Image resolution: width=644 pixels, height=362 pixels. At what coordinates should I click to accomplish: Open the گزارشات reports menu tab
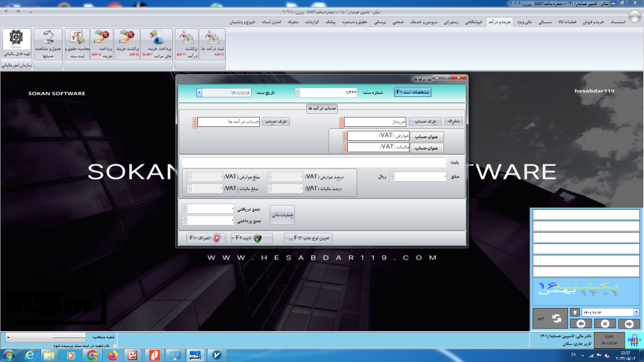311,22
